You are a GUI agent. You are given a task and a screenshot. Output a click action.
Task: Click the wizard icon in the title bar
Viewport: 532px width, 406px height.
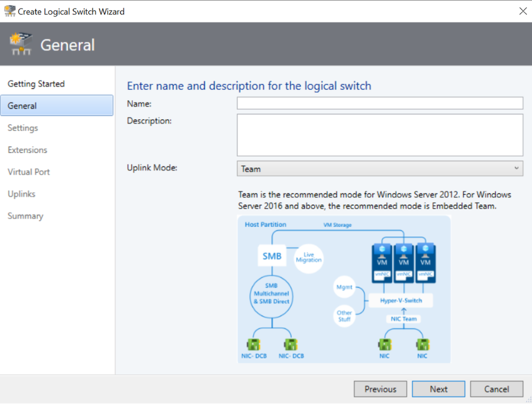(10, 11)
